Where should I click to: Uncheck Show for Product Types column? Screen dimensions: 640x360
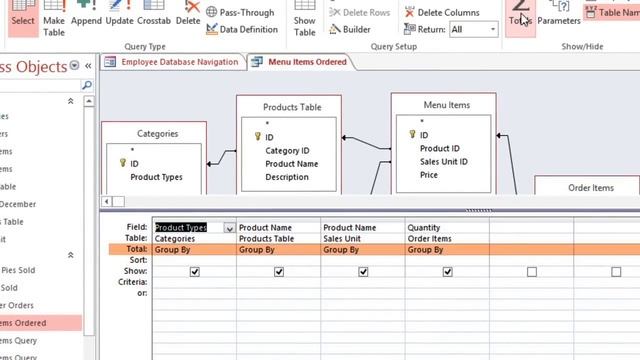(195, 271)
